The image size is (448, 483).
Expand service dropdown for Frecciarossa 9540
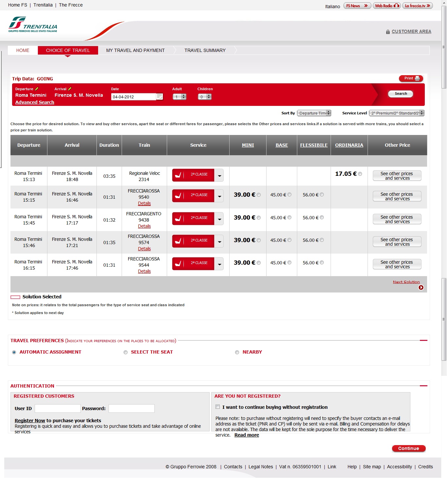coord(219,196)
